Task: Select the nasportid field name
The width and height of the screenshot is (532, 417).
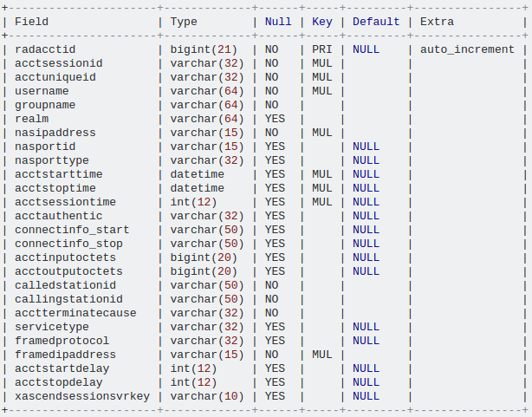Action: point(45,147)
